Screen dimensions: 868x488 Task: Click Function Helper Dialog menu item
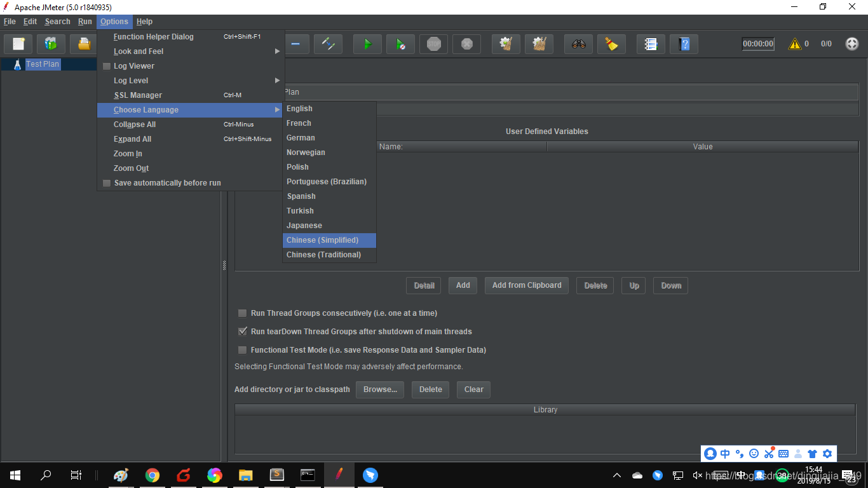(189, 37)
